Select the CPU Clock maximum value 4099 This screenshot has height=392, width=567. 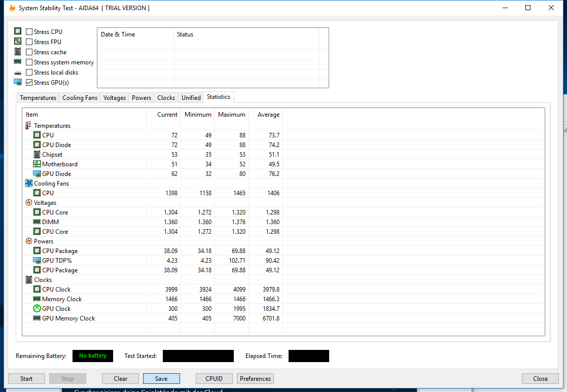point(239,289)
